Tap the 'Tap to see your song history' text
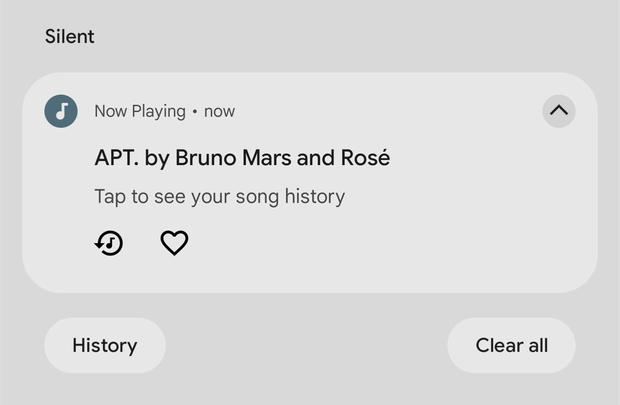The height and width of the screenshot is (405, 620). (x=219, y=197)
